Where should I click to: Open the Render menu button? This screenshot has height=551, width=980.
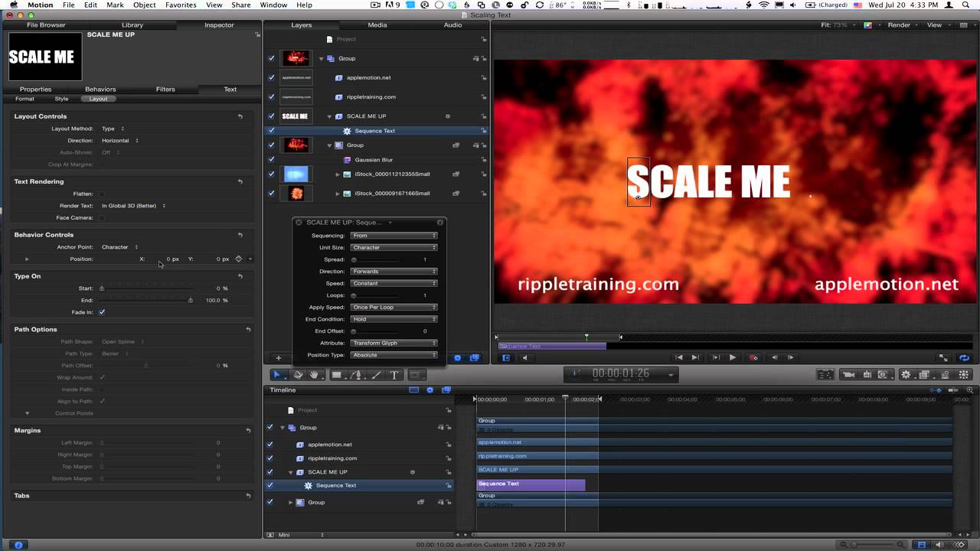point(902,25)
